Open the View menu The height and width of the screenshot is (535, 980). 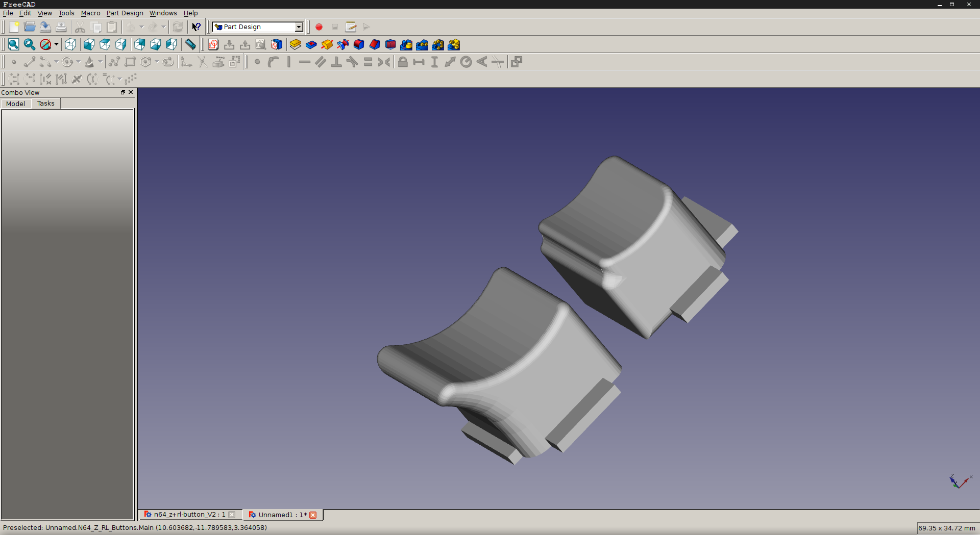pos(45,13)
